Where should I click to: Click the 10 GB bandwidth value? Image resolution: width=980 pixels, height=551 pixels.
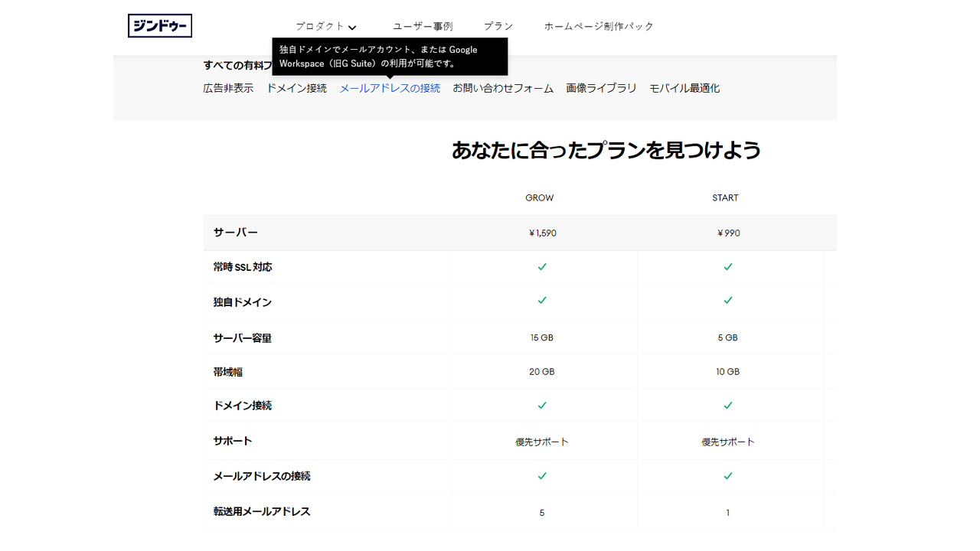click(728, 372)
